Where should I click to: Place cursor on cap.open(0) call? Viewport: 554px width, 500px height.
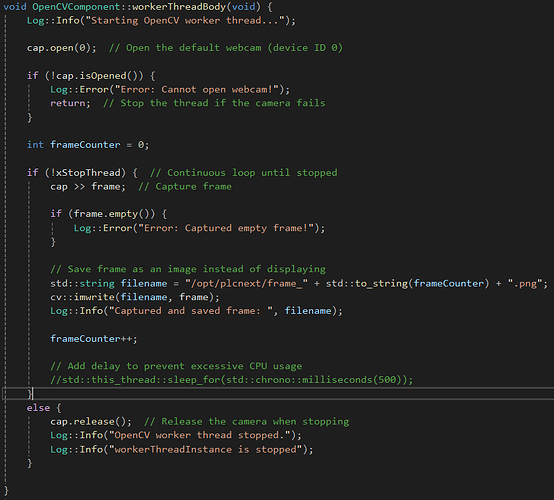coord(61,48)
